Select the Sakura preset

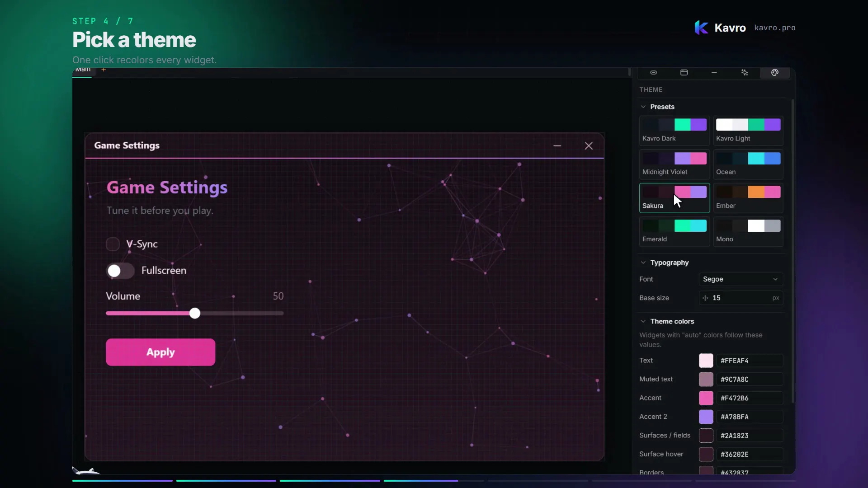[675, 198]
